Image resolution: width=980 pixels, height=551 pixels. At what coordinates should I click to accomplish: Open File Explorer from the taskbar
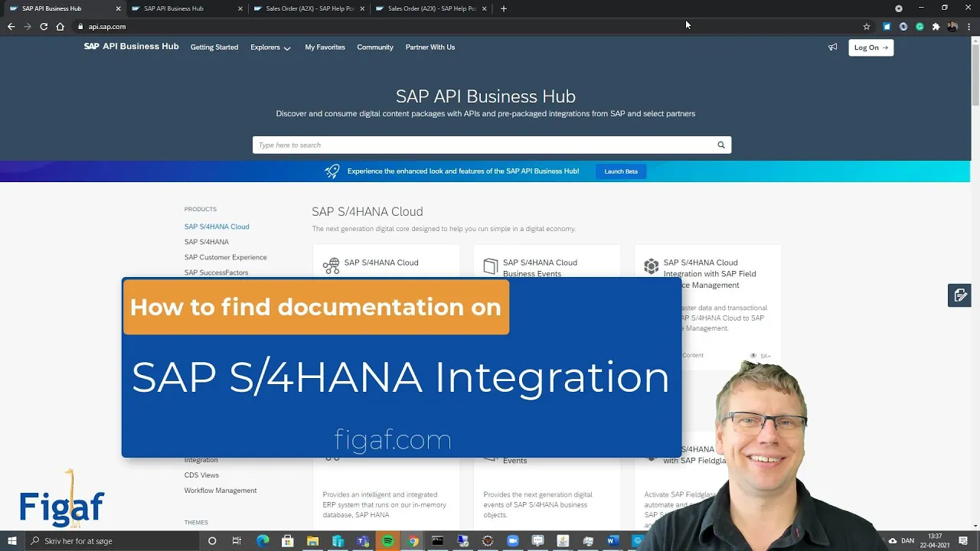[312, 541]
